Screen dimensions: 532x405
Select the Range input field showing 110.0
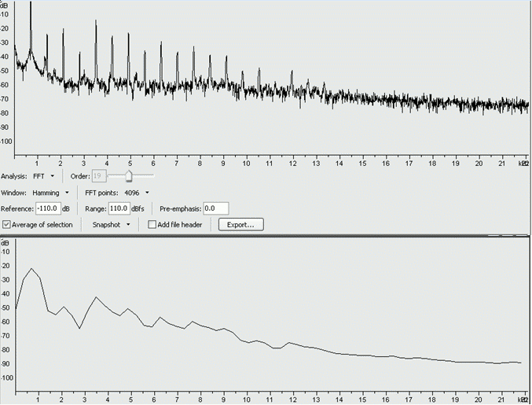[119, 208]
